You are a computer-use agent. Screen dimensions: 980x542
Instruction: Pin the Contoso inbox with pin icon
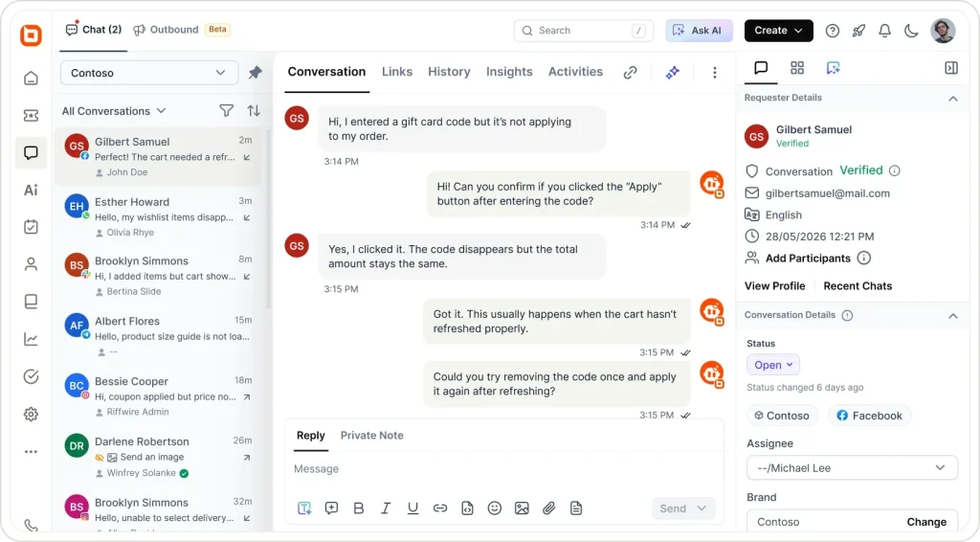[x=255, y=73]
